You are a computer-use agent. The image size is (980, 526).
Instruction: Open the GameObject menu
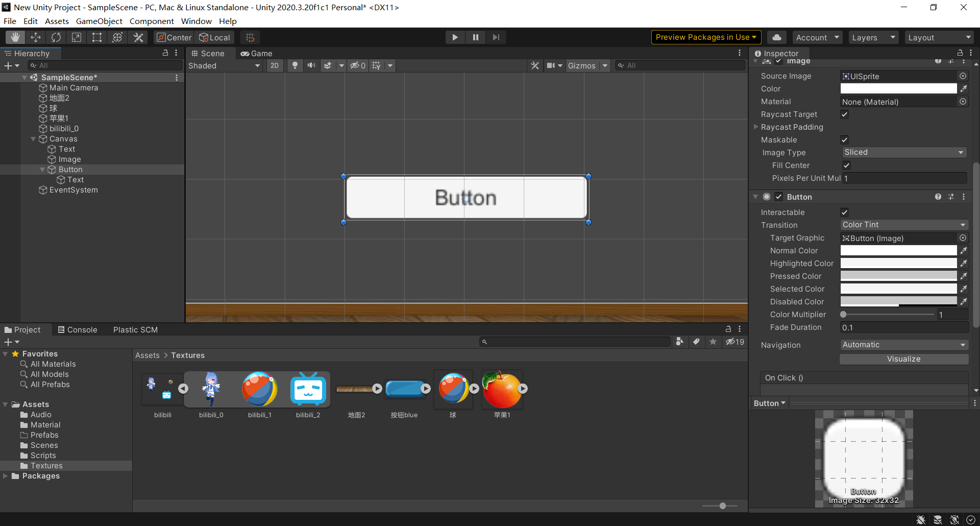pyautogui.click(x=99, y=21)
